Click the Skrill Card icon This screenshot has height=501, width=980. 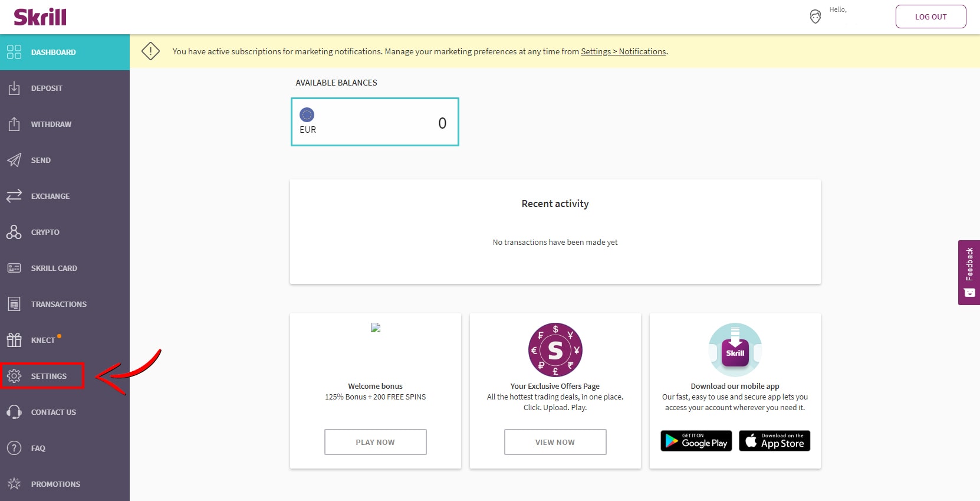[x=14, y=268]
